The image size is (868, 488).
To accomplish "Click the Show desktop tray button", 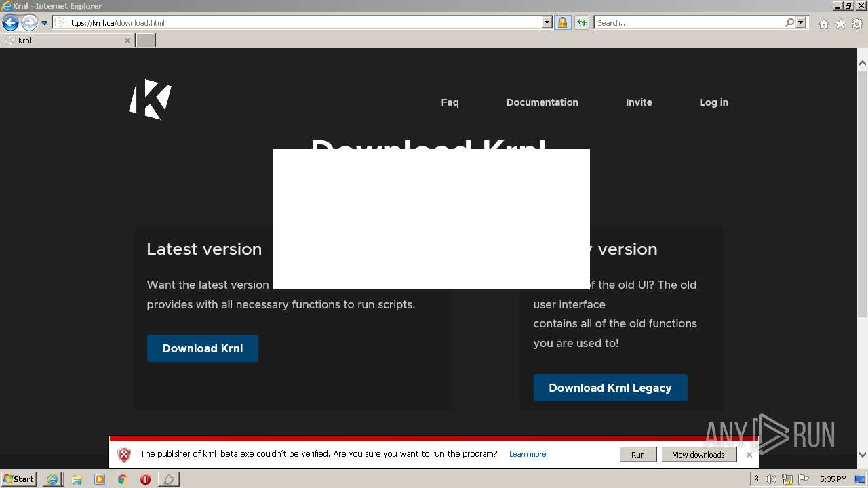I will (x=860, y=479).
